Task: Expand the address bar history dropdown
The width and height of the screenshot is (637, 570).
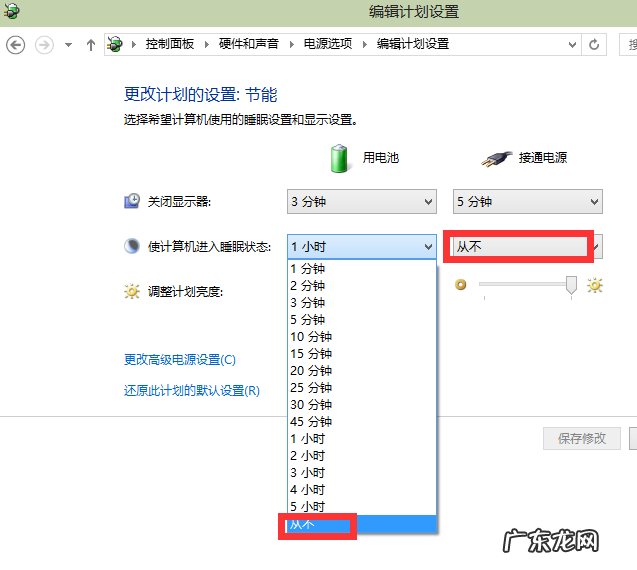Action: click(572, 44)
